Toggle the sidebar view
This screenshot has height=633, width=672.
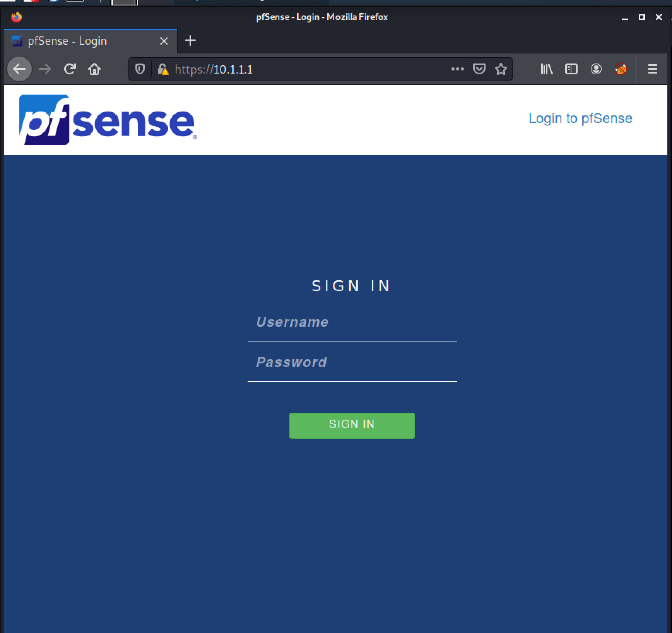pyautogui.click(x=571, y=69)
